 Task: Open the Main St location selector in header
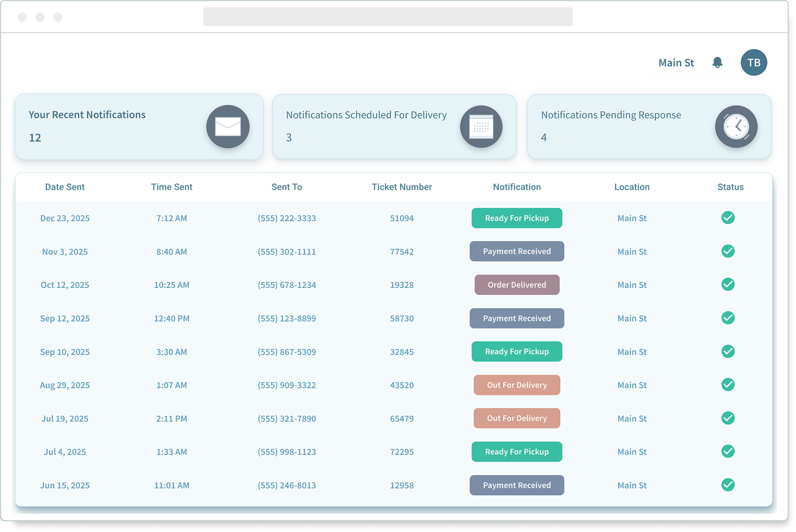(676, 63)
